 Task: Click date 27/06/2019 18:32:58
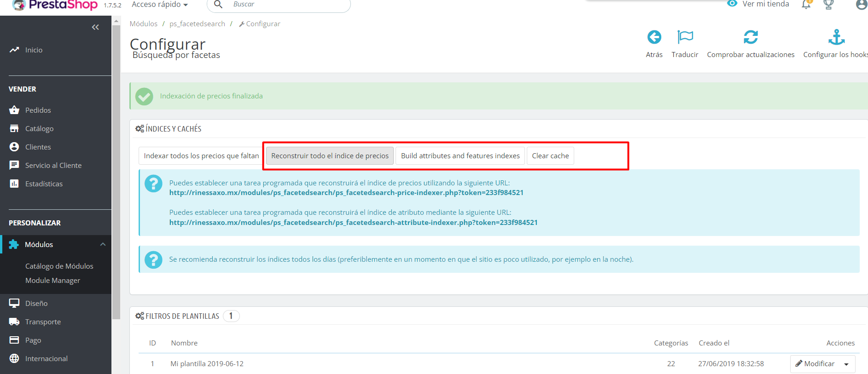(x=731, y=363)
